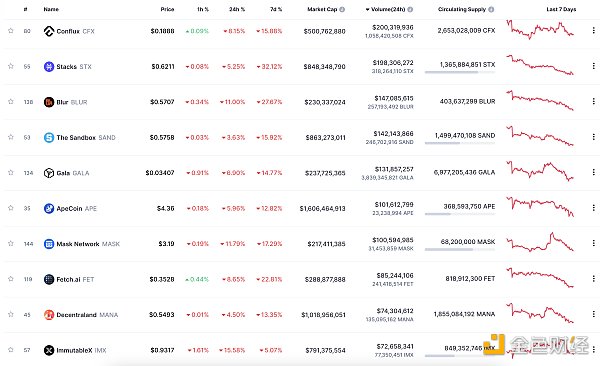Click the Stacks circulating supply progress bar
This screenshot has width=600, height=366.
click(460, 72)
